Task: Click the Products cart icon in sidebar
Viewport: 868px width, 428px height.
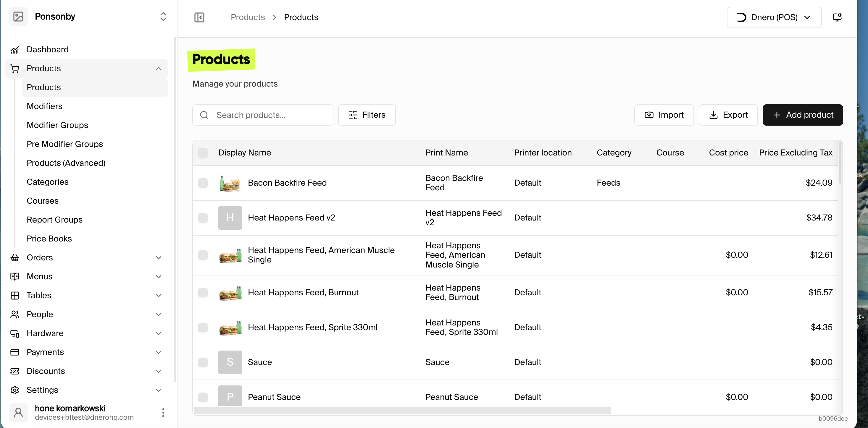Action: (x=15, y=69)
